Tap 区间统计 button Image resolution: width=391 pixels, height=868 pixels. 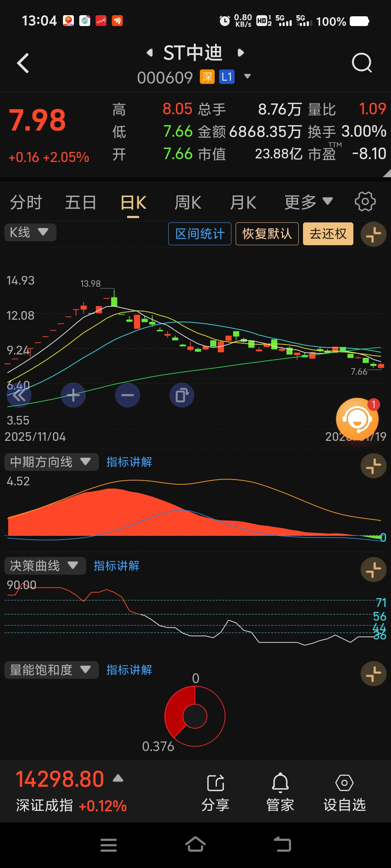click(x=200, y=234)
